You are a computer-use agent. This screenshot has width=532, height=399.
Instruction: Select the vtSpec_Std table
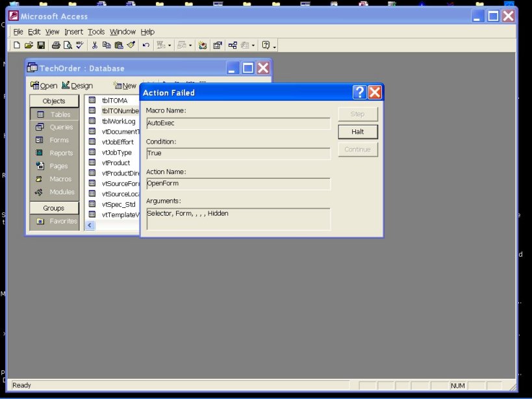point(118,204)
